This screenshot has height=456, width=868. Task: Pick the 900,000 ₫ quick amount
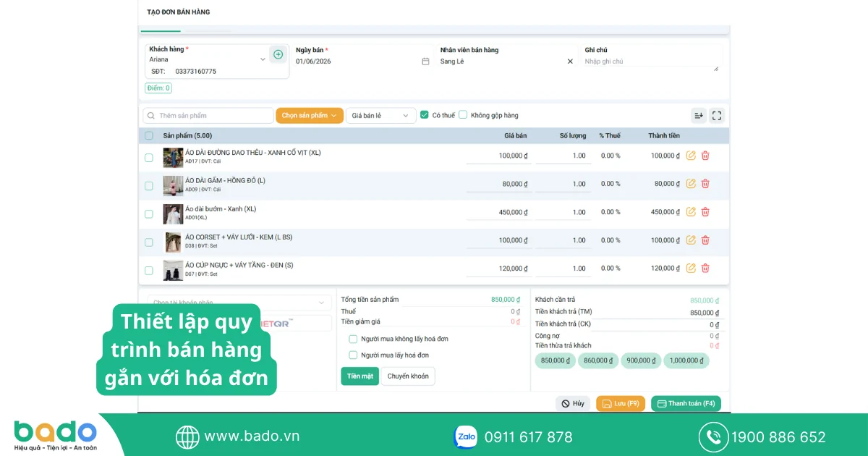641,360
